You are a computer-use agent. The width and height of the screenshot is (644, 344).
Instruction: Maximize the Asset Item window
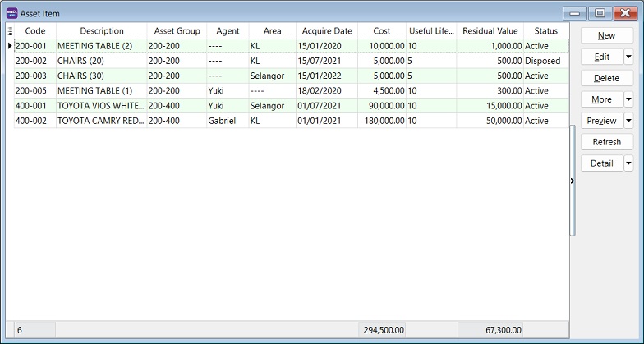pos(600,13)
